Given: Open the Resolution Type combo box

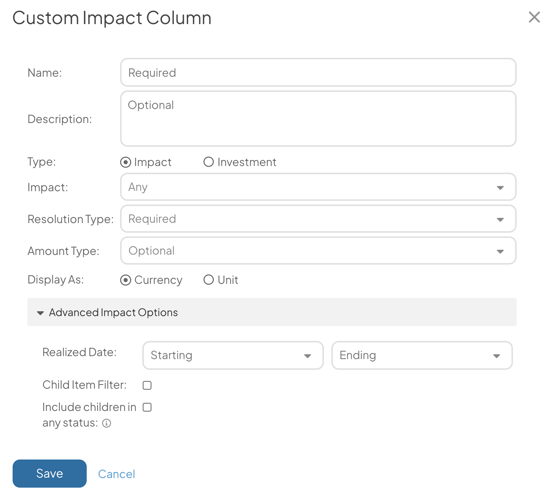Looking at the screenshot, I should (x=318, y=219).
